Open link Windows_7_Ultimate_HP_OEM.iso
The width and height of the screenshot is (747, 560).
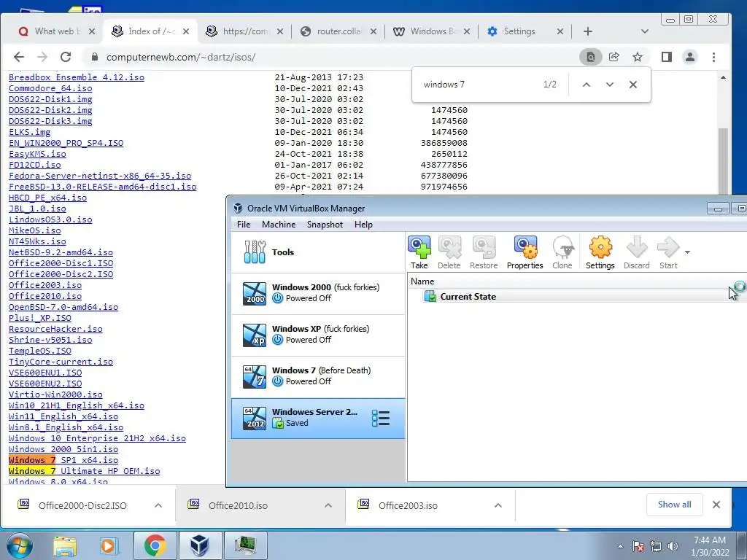(85, 471)
